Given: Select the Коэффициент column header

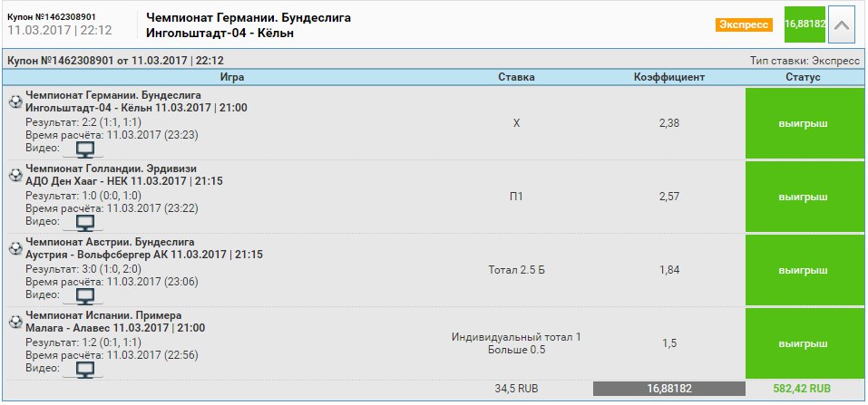Looking at the screenshot, I should click(668, 77).
